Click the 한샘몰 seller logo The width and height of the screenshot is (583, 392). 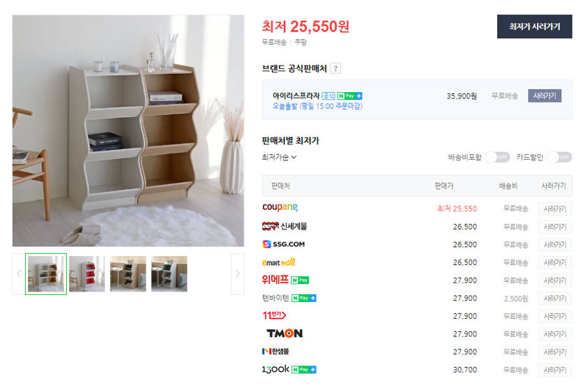(x=275, y=351)
